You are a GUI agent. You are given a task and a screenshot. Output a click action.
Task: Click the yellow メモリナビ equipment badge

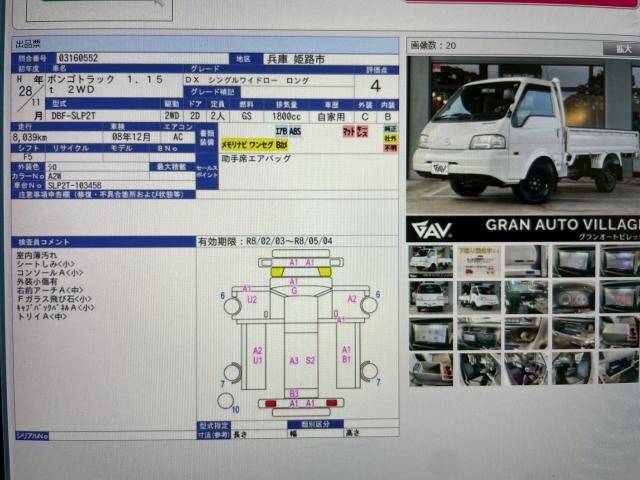[x=235, y=144]
